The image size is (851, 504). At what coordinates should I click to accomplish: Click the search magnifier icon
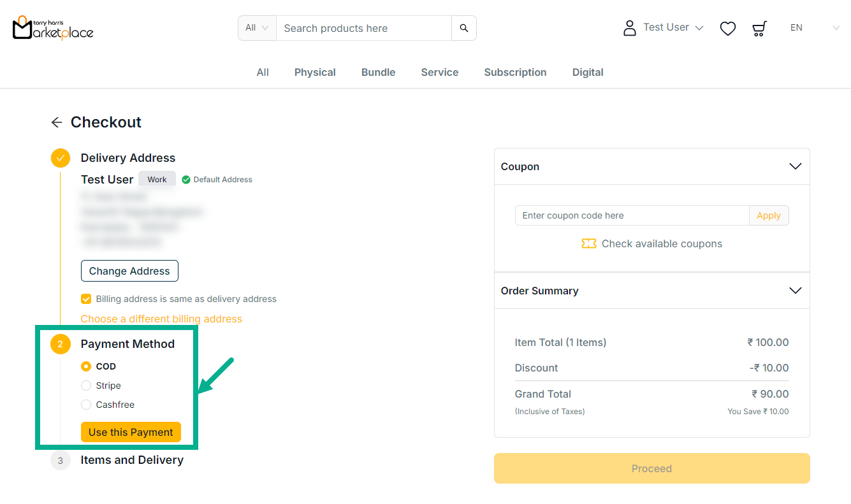(x=463, y=28)
